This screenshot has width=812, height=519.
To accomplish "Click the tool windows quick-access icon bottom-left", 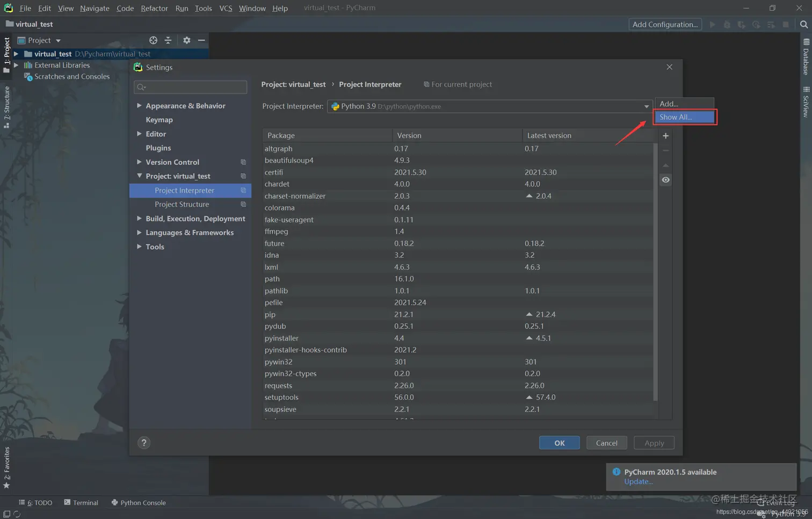I will click(x=6, y=514).
